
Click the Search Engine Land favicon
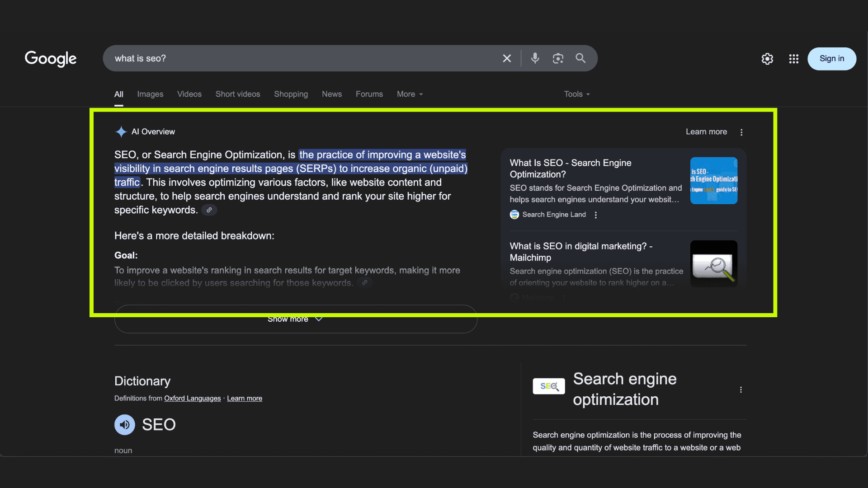click(514, 215)
